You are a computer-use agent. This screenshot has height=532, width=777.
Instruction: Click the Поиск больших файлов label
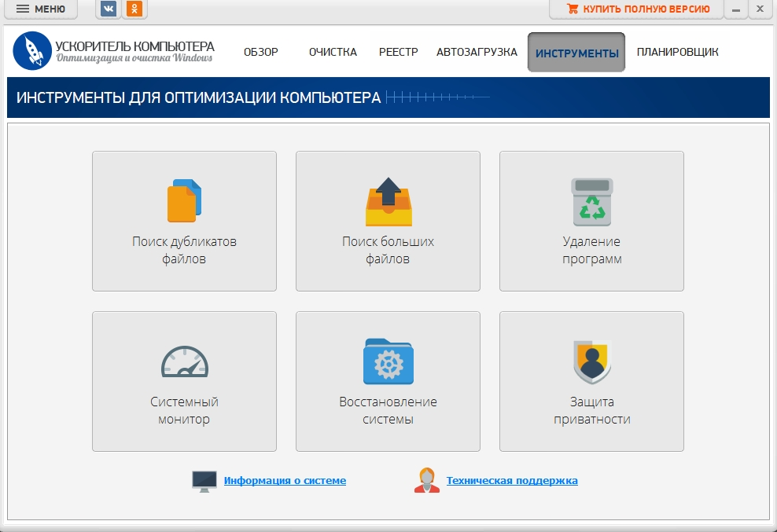388,250
